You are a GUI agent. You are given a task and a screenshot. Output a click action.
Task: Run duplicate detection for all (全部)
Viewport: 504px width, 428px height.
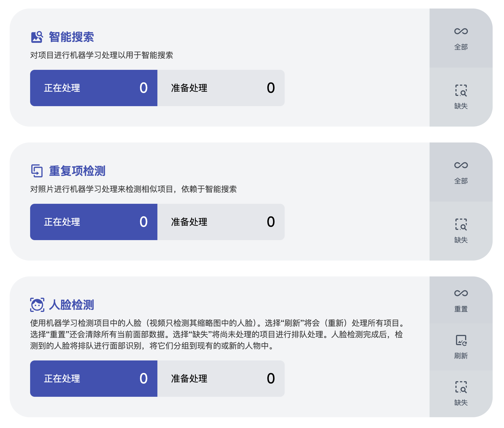(x=461, y=172)
